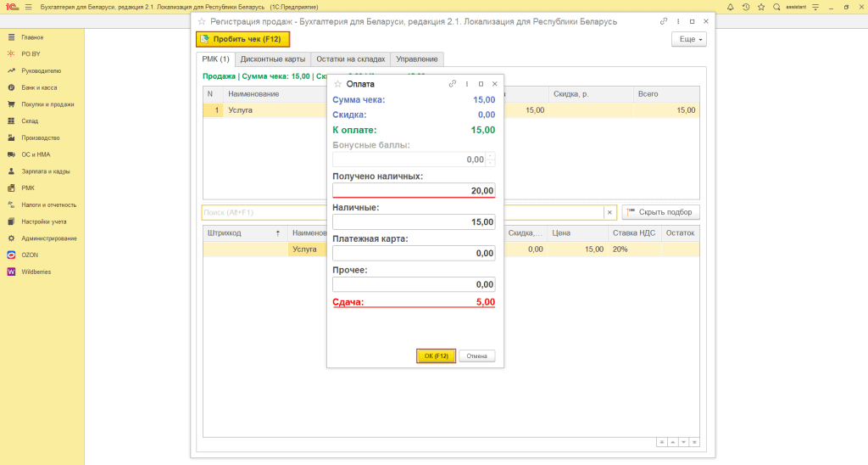Click the Получено наличных input field
The width and height of the screenshot is (868, 465).
click(x=414, y=190)
